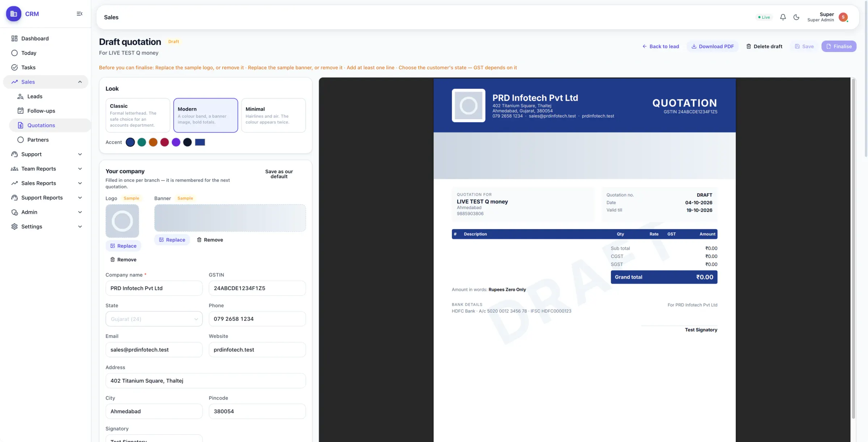868x442 pixels.
Task: Open notifications bell
Action: point(783,17)
